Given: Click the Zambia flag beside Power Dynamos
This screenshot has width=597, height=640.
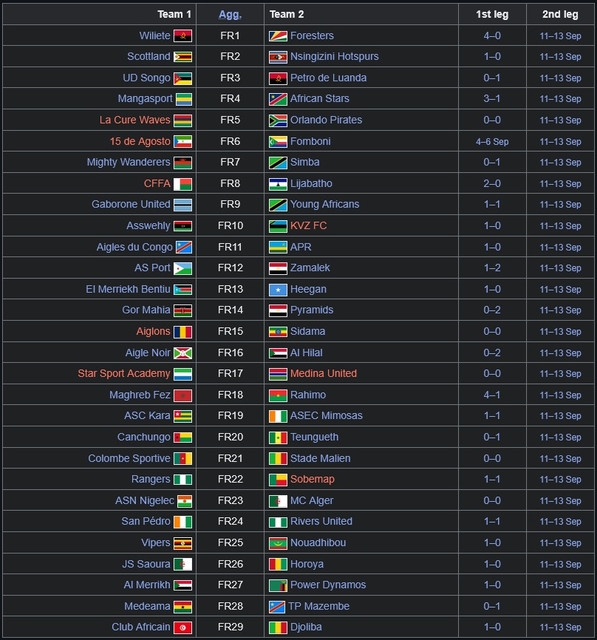Looking at the screenshot, I should 278,585.
